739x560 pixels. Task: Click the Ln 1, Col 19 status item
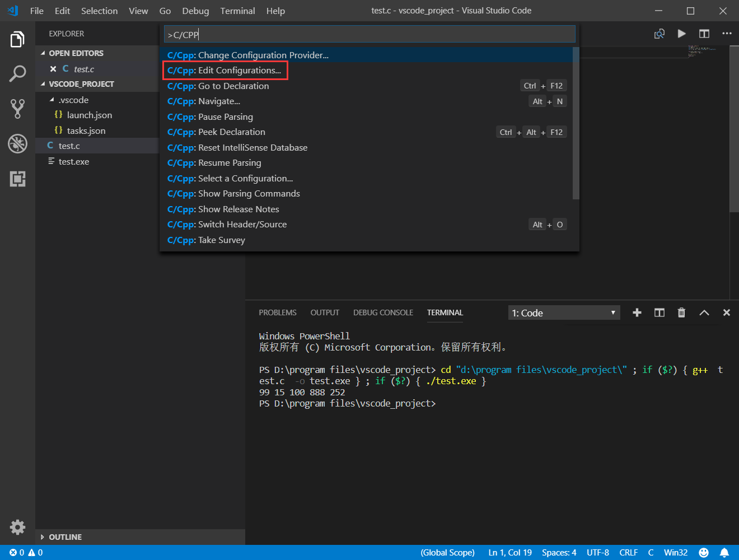pyautogui.click(x=510, y=553)
